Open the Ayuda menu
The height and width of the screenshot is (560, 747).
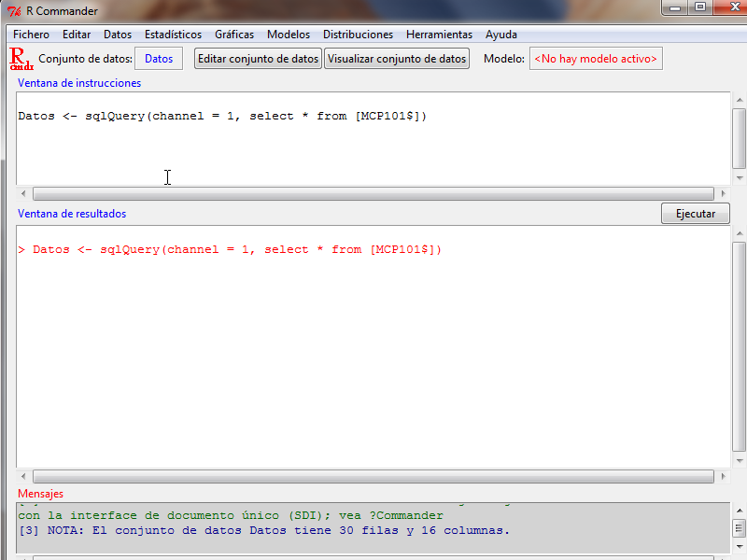point(501,35)
